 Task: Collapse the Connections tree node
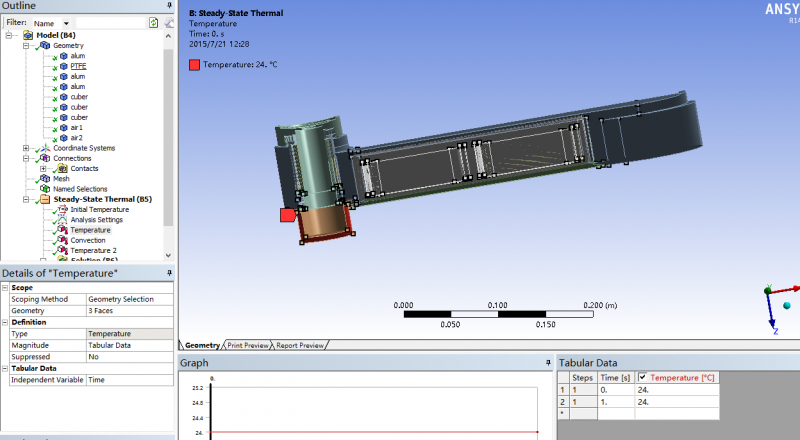tap(26, 158)
